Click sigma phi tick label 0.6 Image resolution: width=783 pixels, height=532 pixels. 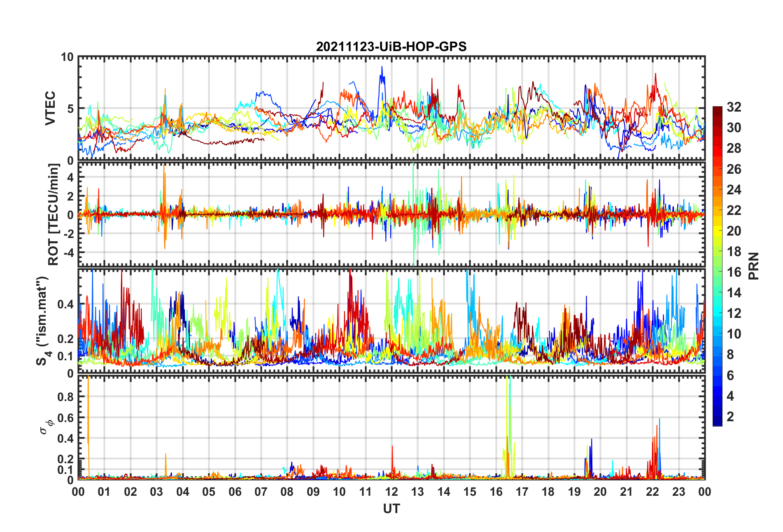(x=66, y=418)
